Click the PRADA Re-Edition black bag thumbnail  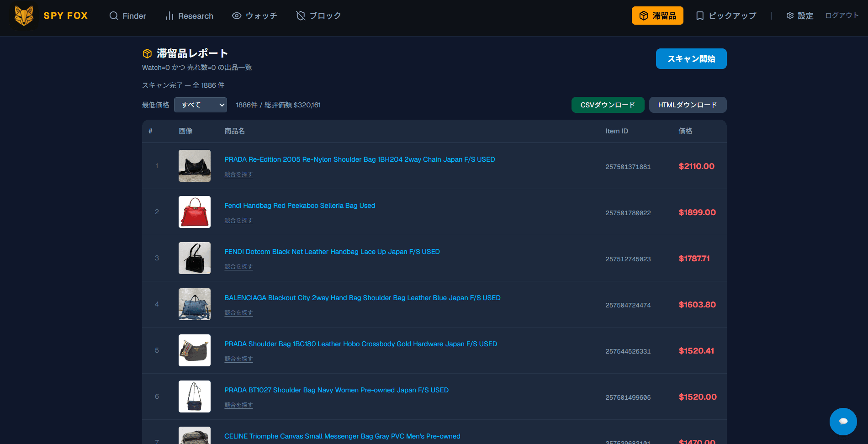click(x=195, y=166)
